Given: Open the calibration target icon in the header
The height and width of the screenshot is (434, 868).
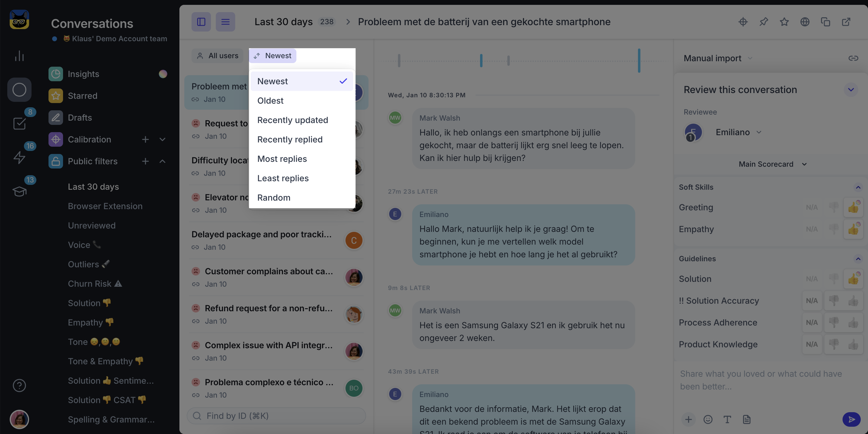Looking at the screenshot, I should click(x=743, y=22).
